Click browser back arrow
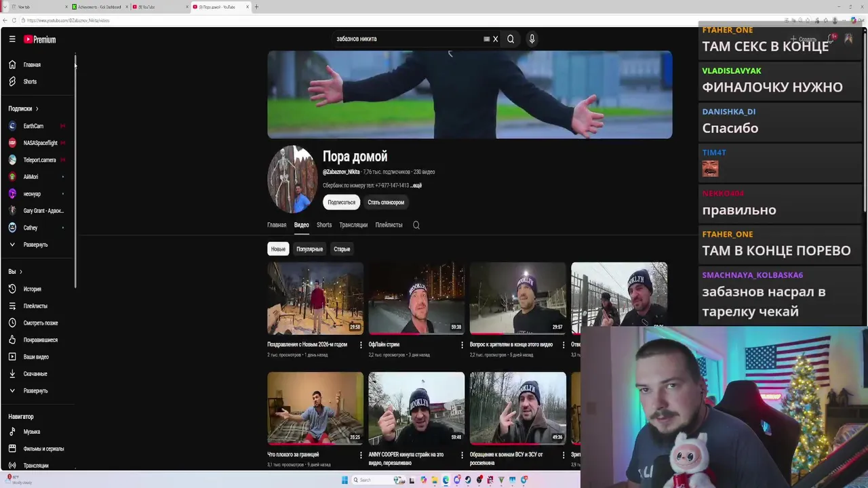The height and width of the screenshot is (488, 868). 5,20
